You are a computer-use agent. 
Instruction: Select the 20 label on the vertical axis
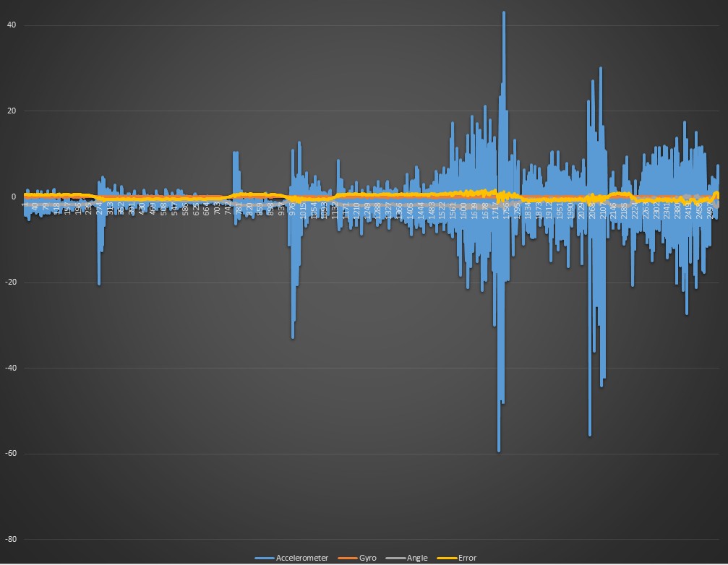[12, 111]
